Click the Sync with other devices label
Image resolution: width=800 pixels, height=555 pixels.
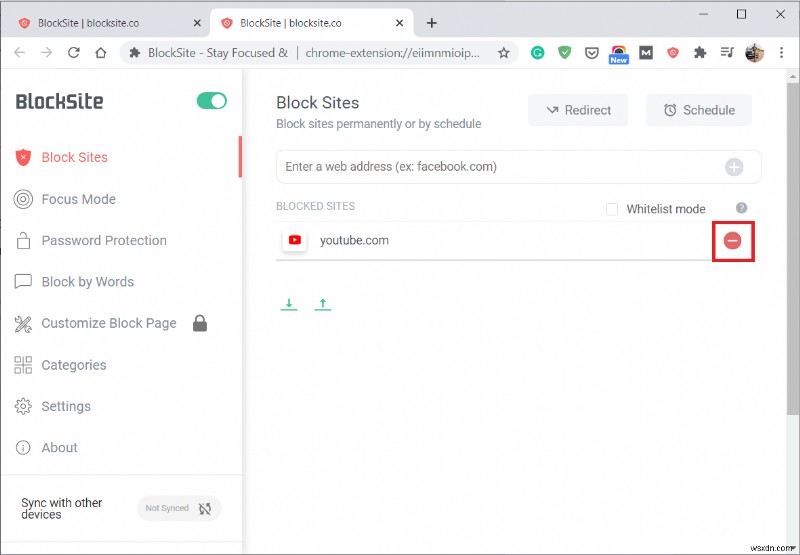(x=62, y=509)
